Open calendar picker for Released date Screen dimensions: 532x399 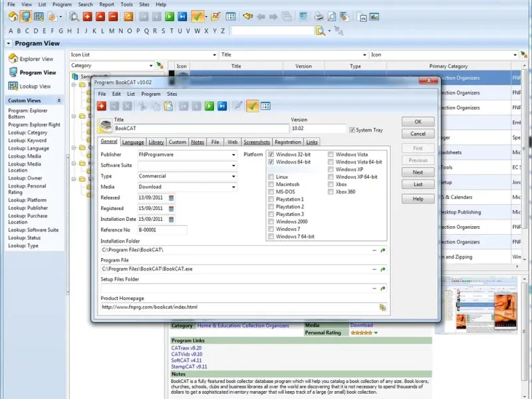[172, 198]
